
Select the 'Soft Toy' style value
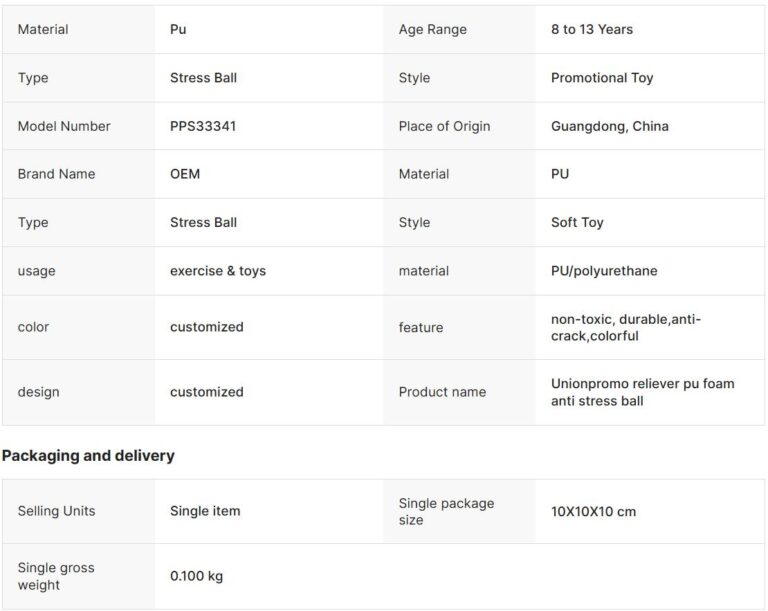(x=577, y=222)
